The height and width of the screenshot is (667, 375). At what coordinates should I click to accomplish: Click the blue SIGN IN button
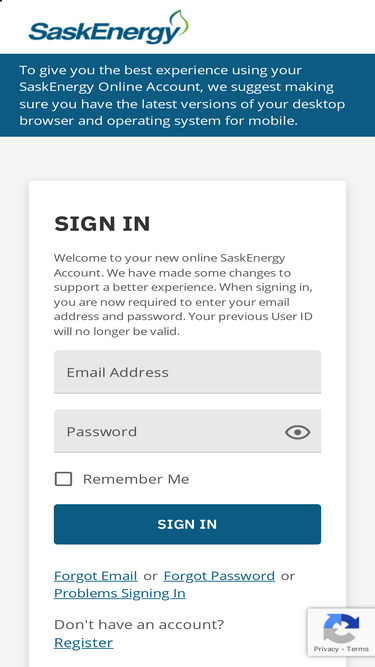click(x=187, y=524)
